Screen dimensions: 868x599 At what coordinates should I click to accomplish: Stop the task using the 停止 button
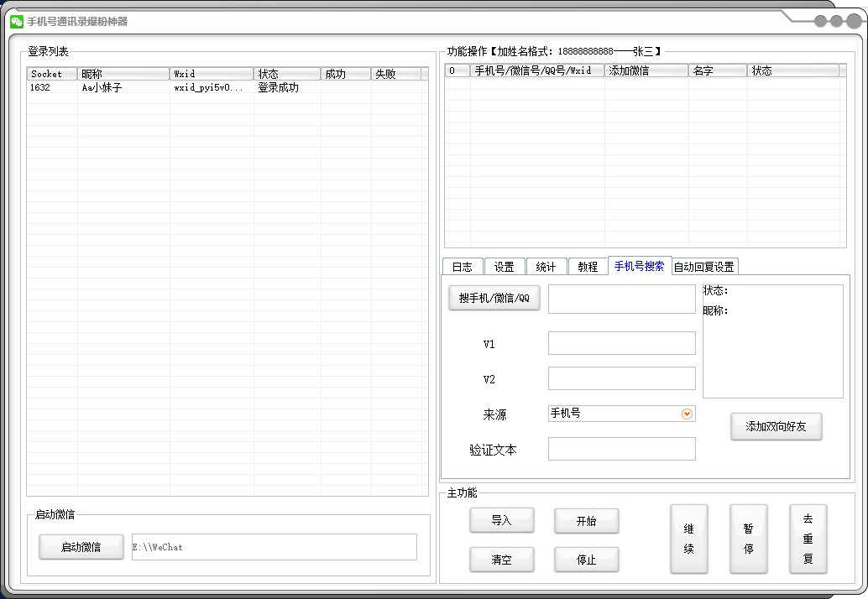click(586, 560)
